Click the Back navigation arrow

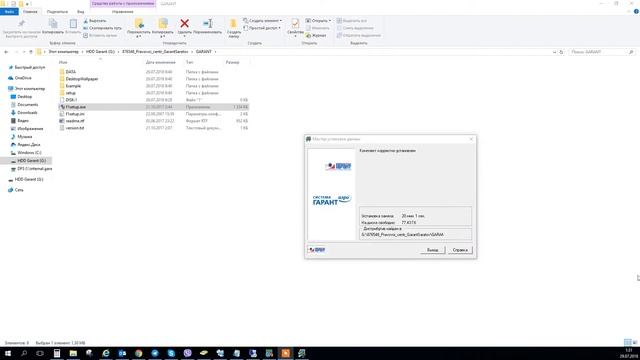(6, 52)
